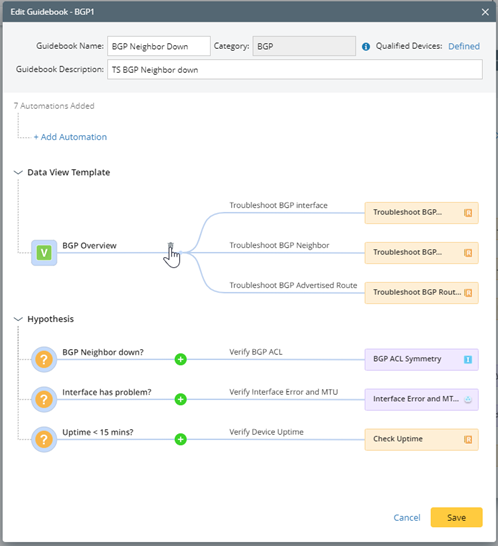Click the orange icon on Check Uptime node
The width and height of the screenshot is (498, 546).
click(468, 439)
